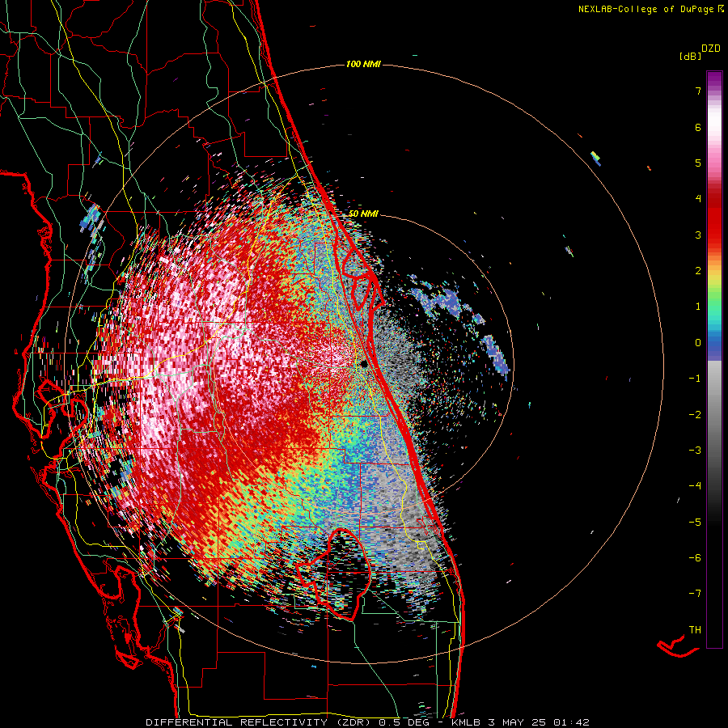Click the KMLB 3 MAY 25 01:42 timestamp
Screen dimensions: 728x728
pos(520,722)
